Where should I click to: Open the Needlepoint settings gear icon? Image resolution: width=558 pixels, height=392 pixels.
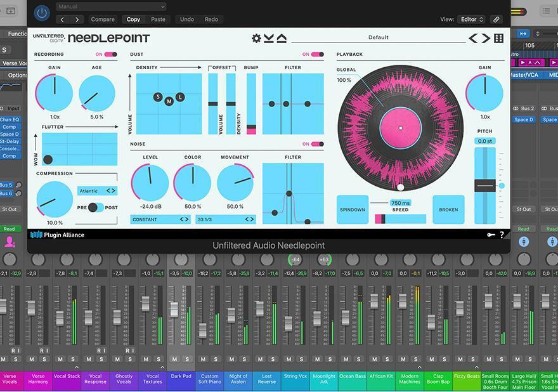point(256,37)
